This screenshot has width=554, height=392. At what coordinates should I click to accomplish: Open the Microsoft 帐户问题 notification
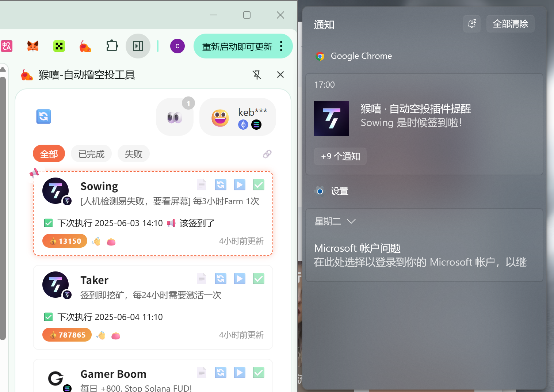(424, 255)
